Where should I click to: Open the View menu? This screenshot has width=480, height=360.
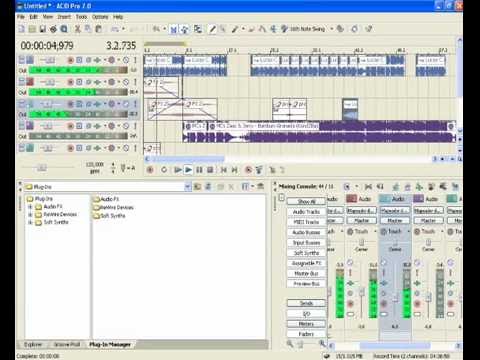[x=48, y=17]
